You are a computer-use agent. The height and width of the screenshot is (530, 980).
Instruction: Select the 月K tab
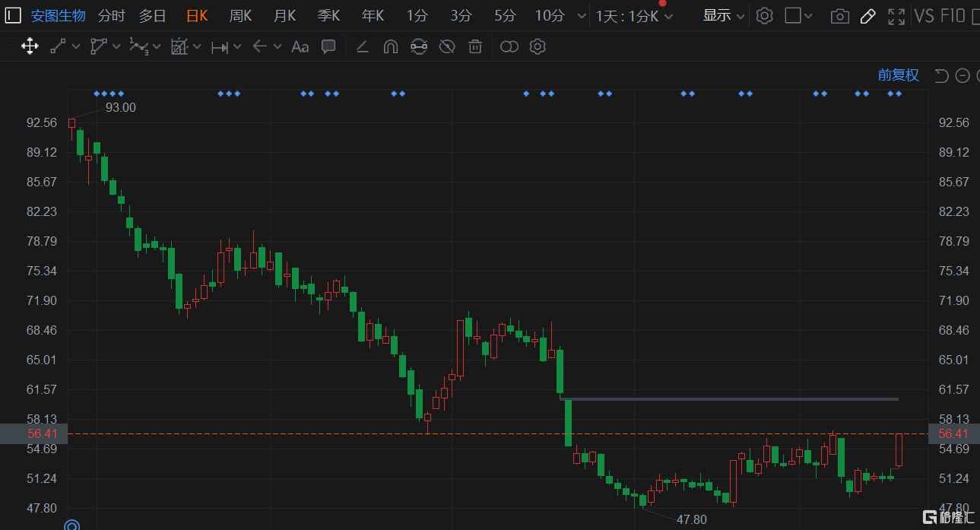click(284, 15)
